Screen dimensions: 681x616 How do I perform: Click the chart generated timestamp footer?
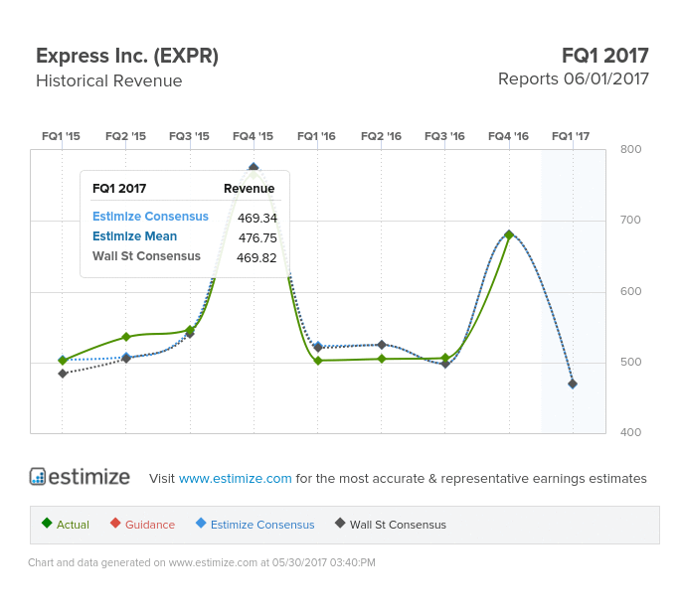(x=202, y=562)
